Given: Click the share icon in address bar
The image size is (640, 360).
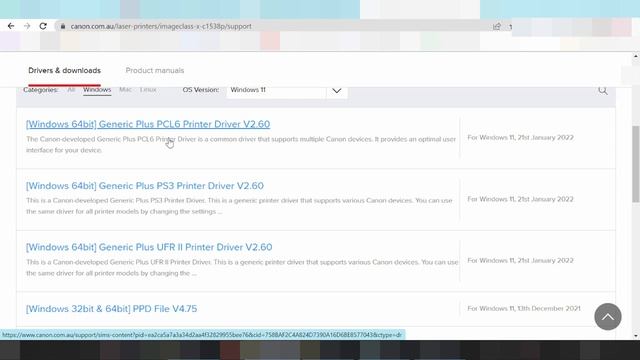Looking at the screenshot, I should [497, 27].
